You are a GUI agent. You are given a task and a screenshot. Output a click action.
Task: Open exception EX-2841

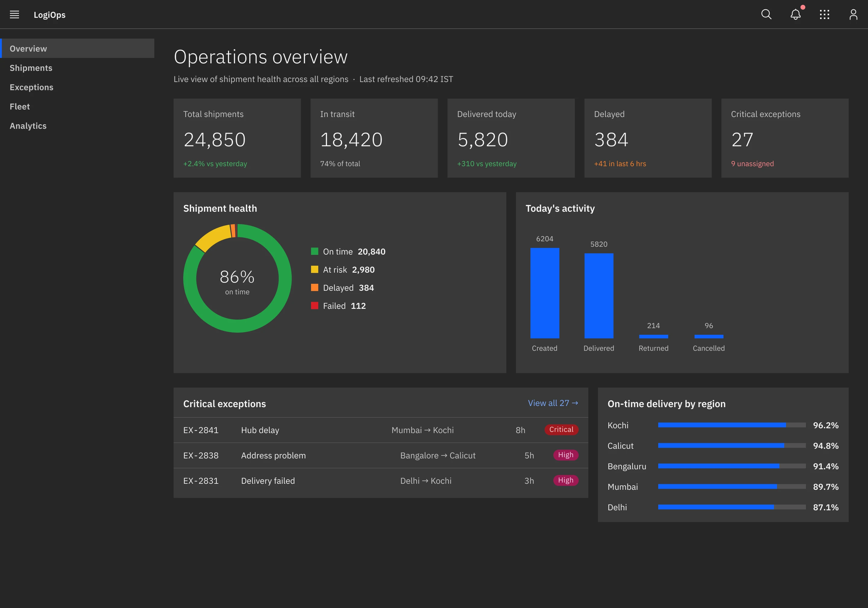381,430
